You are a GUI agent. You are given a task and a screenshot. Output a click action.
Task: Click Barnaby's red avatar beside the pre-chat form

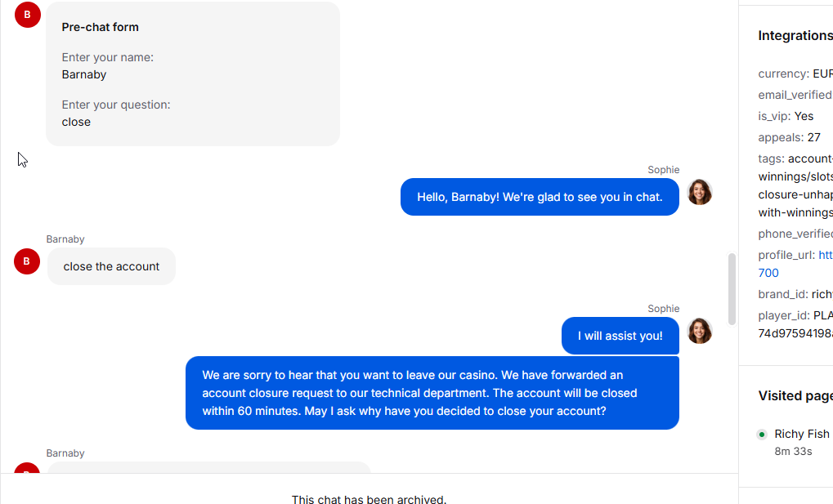pyautogui.click(x=28, y=15)
